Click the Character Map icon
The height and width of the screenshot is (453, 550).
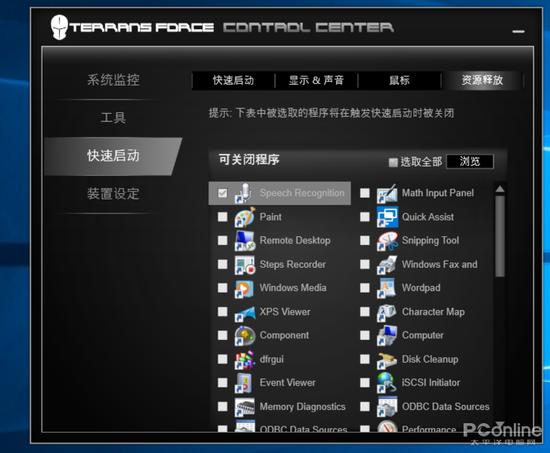387,312
